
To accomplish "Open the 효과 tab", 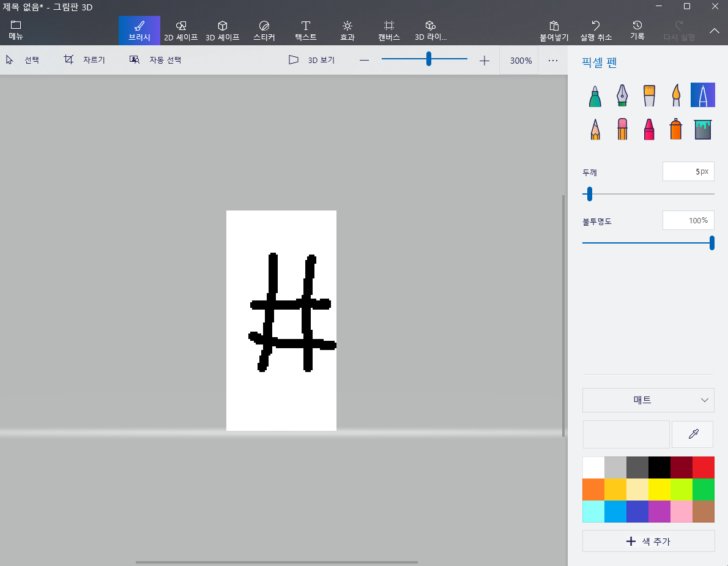I will (x=347, y=31).
